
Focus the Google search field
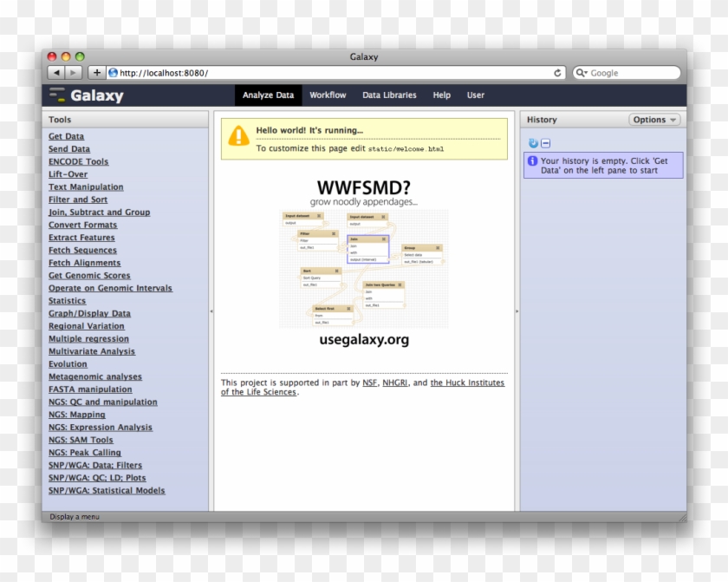(x=631, y=73)
